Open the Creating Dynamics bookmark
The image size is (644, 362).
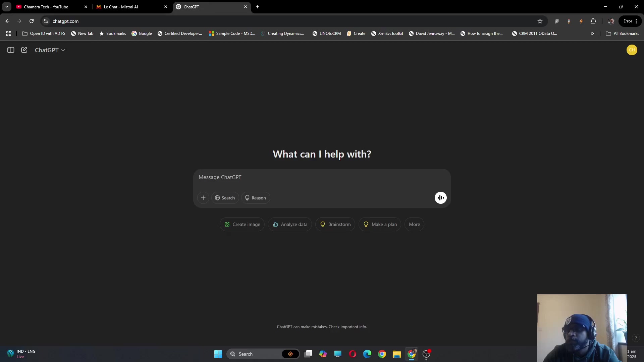tap(283, 34)
